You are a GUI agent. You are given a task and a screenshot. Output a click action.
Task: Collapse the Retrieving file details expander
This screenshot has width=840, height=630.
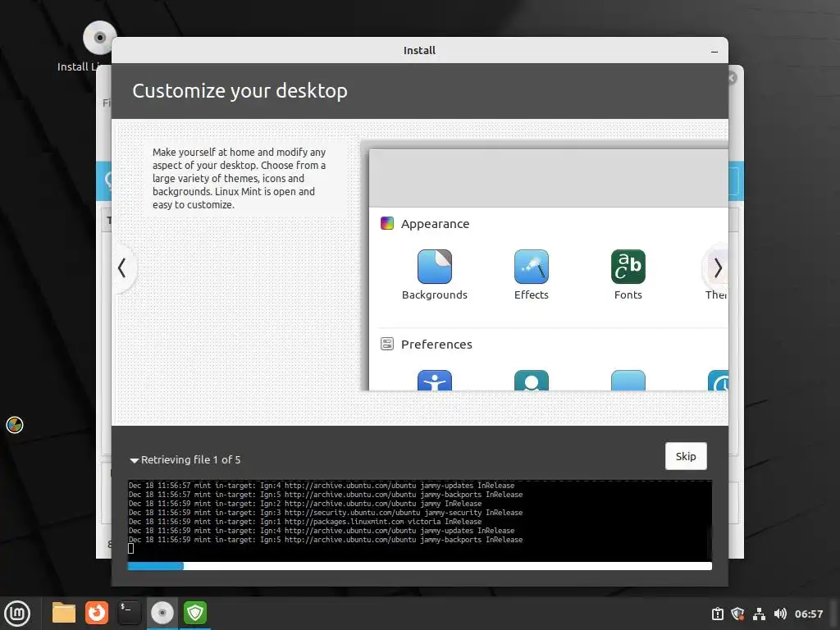134,460
